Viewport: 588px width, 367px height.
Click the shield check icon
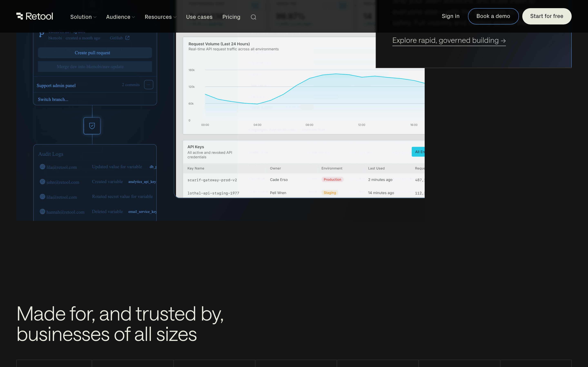pyautogui.click(x=92, y=126)
